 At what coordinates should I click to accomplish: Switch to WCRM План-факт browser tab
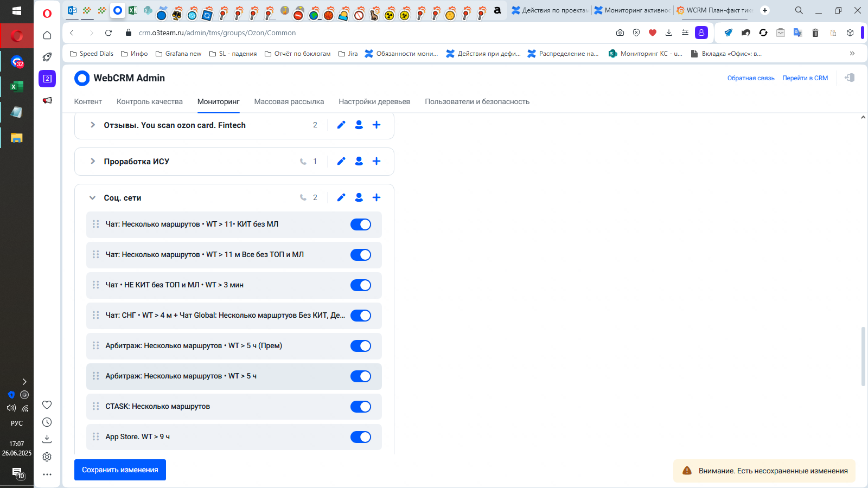coord(715,10)
